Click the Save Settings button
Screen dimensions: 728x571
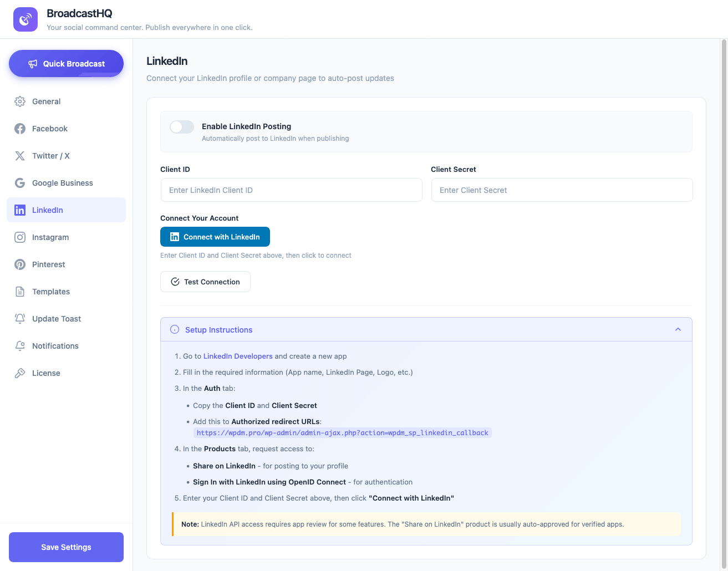[x=66, y=547]
